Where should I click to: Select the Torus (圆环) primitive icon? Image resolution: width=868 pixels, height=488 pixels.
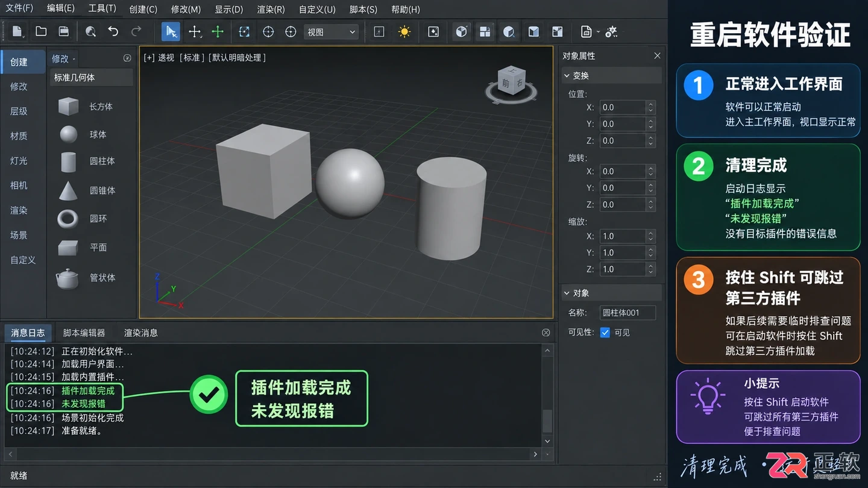68,219
